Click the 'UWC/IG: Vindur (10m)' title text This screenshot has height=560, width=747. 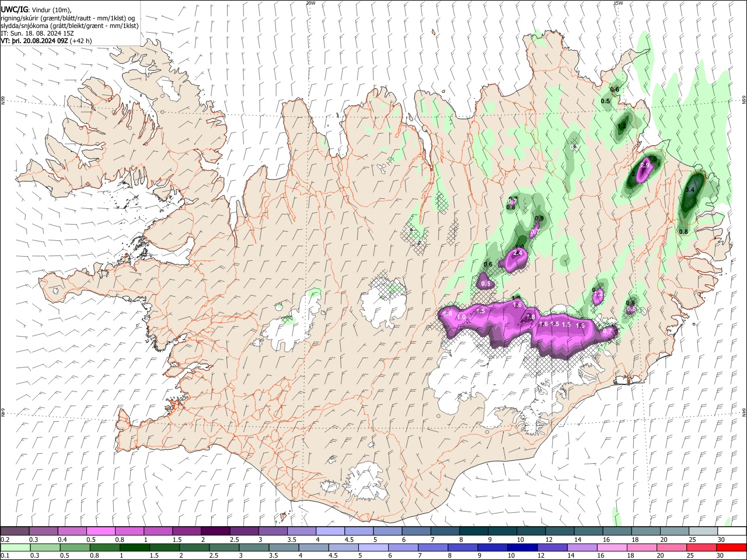37,10
